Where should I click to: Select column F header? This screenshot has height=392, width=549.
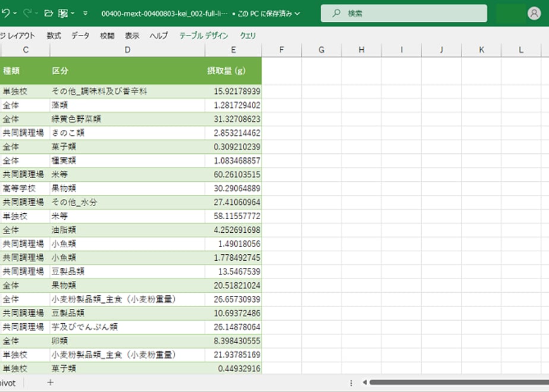(x=282, y=50)
